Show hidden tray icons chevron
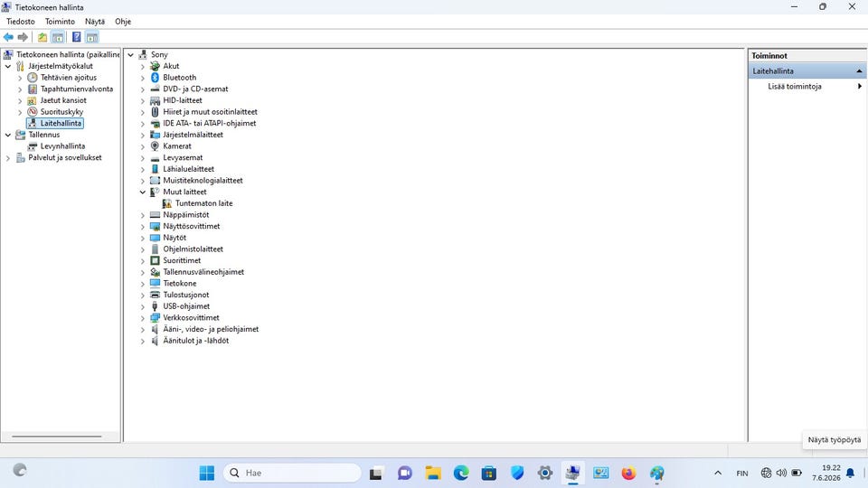The height and width of the screenshot is (488, 868). tap(718, 473)
